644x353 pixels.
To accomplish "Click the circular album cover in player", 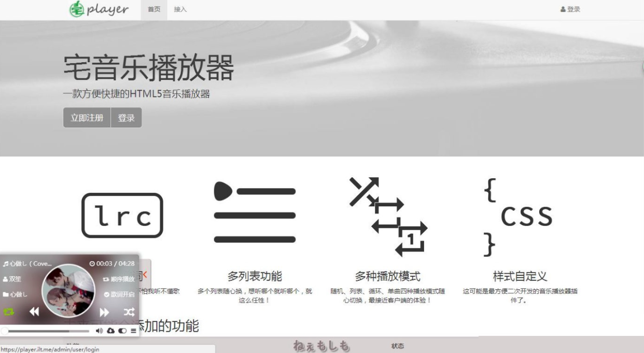I will pyautogui.click(x=68, y=290).
